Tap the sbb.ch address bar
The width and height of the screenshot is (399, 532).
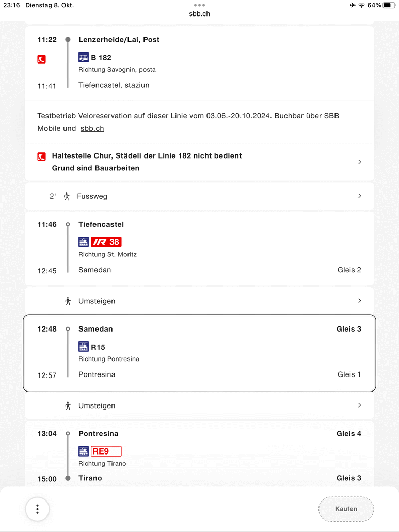199,14
